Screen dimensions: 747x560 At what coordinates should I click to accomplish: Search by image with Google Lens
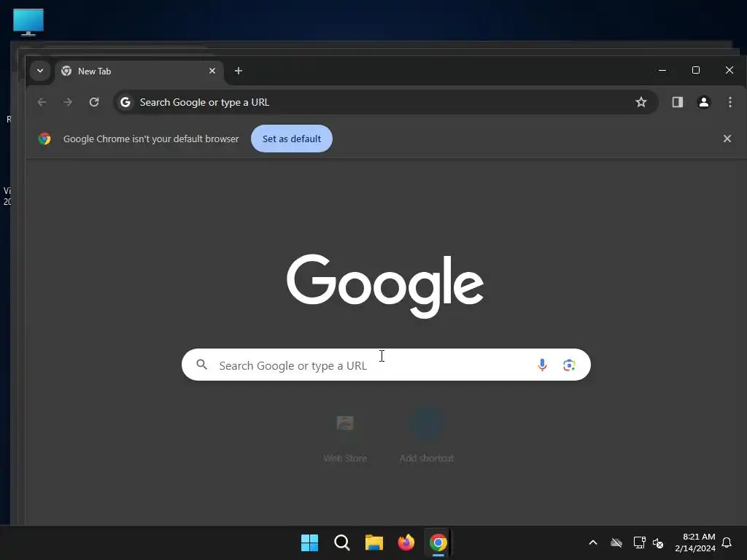coord(569,365)
